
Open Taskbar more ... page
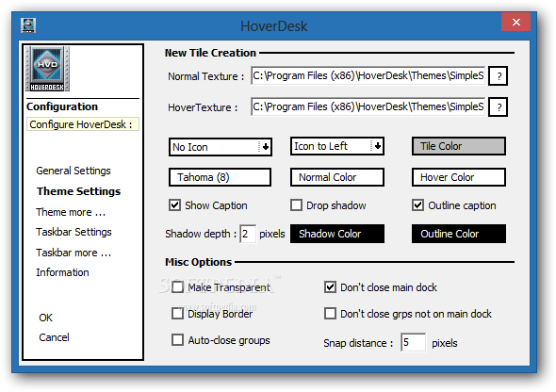coord(74,253)
